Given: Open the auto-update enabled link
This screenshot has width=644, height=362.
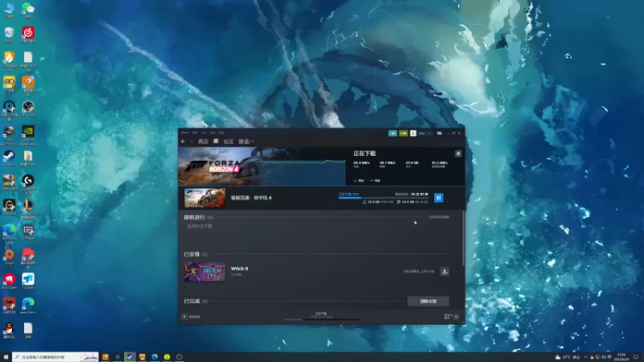Looking at the screenshot, I should [x=438, y=217].
